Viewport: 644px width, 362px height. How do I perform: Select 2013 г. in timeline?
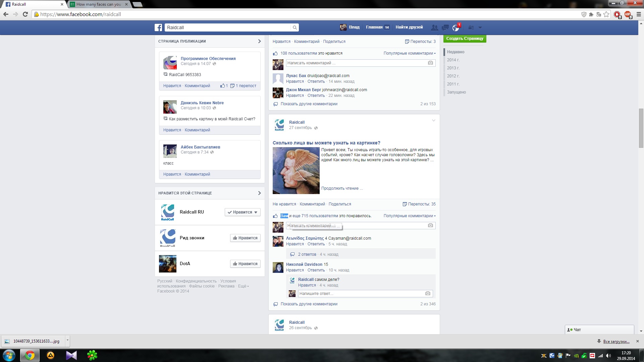(x=453, y=68)
